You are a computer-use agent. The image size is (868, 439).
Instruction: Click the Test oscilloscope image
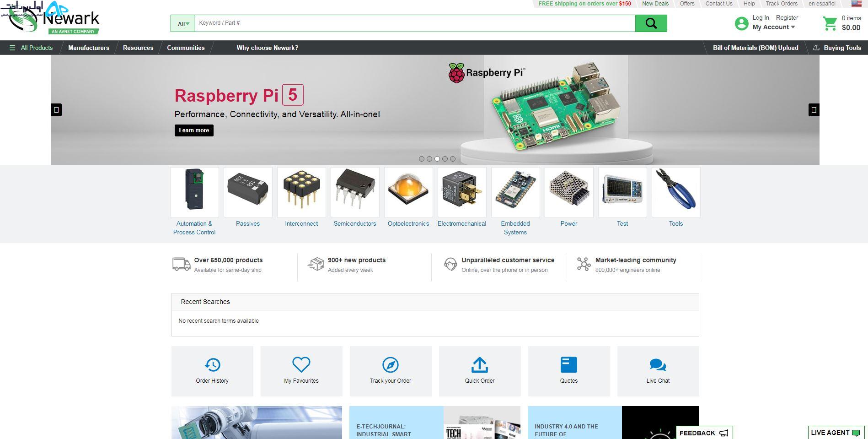point(622,192)
